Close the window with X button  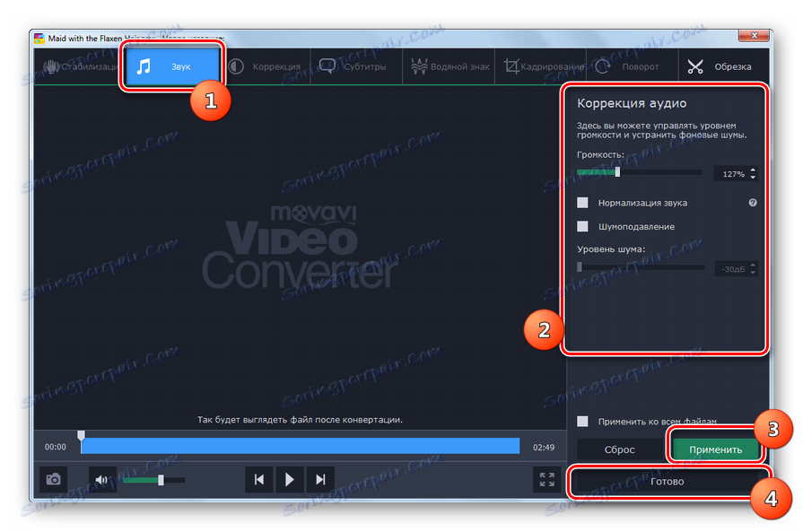tap(754, 35)
